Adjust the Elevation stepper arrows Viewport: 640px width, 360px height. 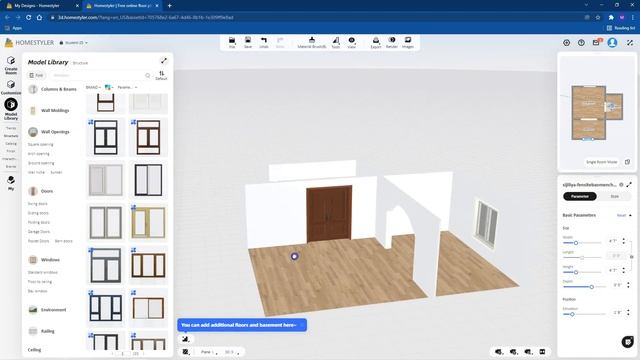click(628, 313)
